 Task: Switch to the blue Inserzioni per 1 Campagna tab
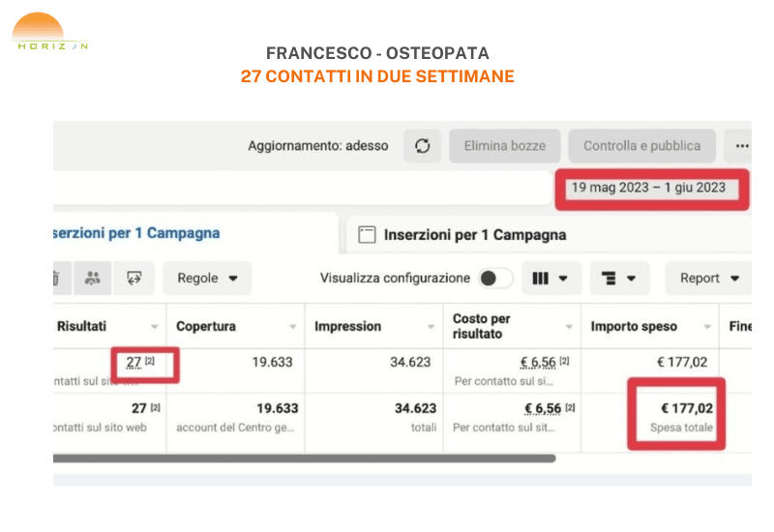pos(137,233)
